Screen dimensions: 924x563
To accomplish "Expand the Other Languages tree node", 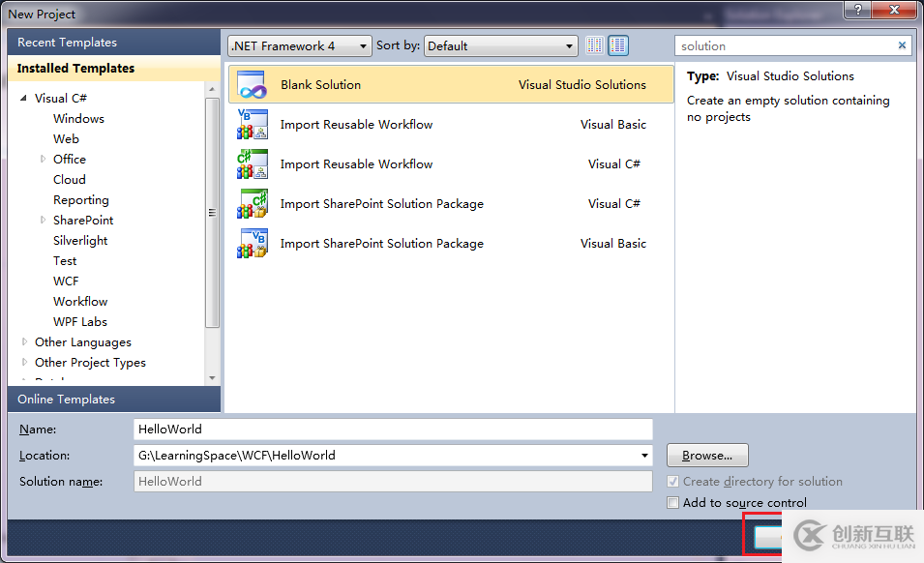I will (24, 341).
